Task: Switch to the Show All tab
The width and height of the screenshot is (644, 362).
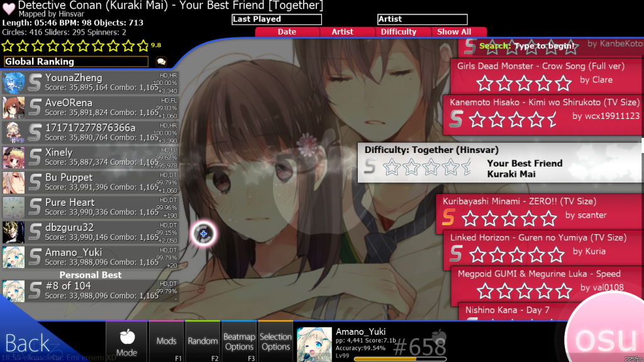Action: click(x=454, y=32)
